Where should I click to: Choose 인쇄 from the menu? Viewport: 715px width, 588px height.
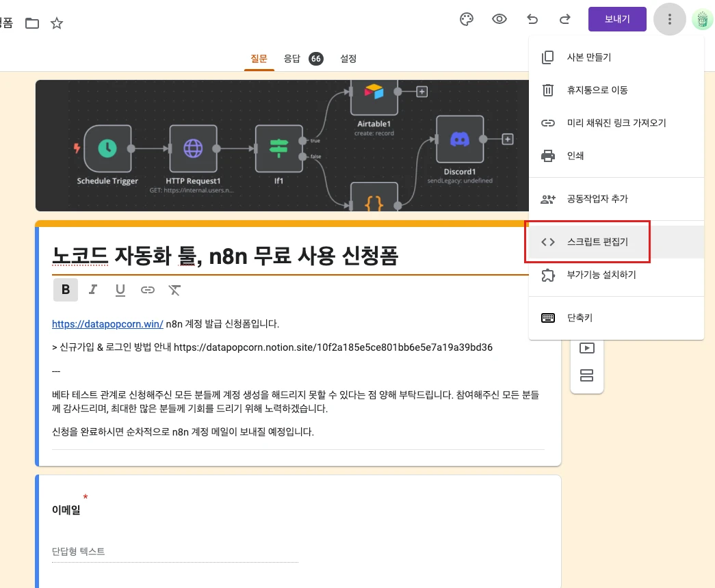(x=616, y=155)
